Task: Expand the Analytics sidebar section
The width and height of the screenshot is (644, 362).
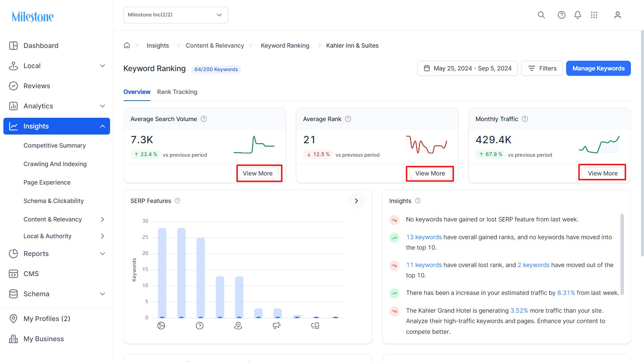Action: click(103, 106)
